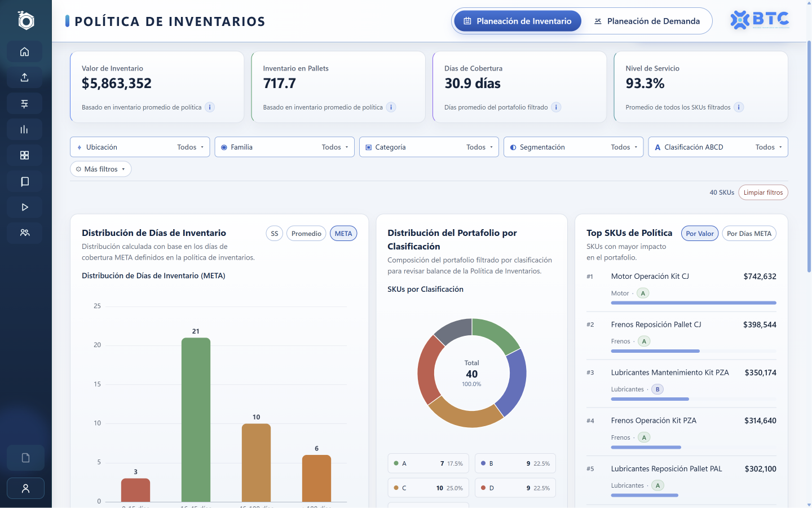Open the play triangle sidebar icon
Viewport: 812px width, 508px height.
[25, 207]
